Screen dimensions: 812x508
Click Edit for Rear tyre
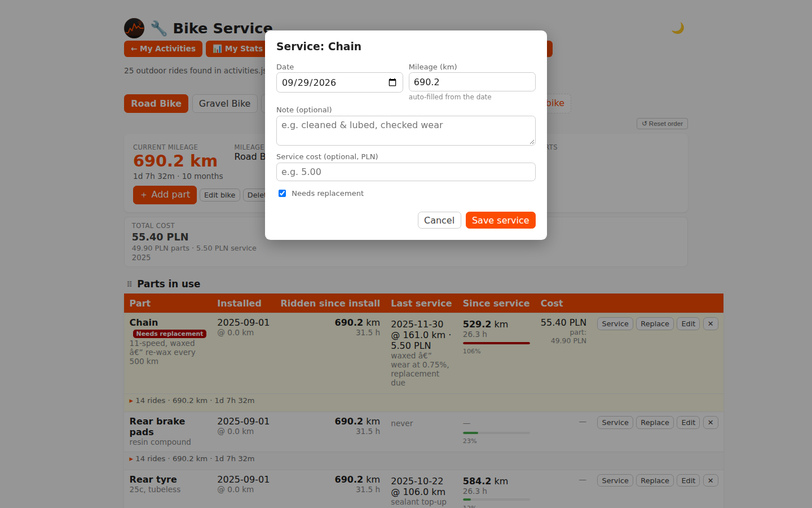point(688,481)
